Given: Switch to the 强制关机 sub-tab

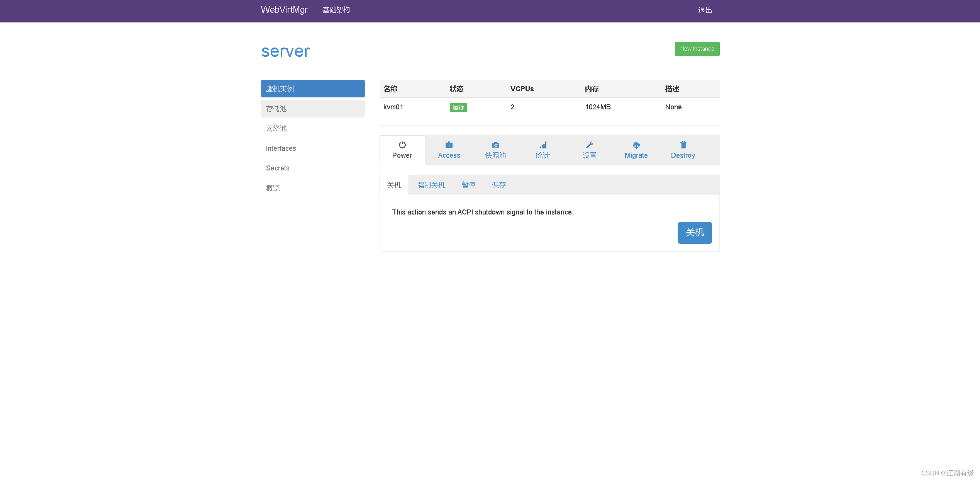Looking at the screenshot, I should coord(431,185).
